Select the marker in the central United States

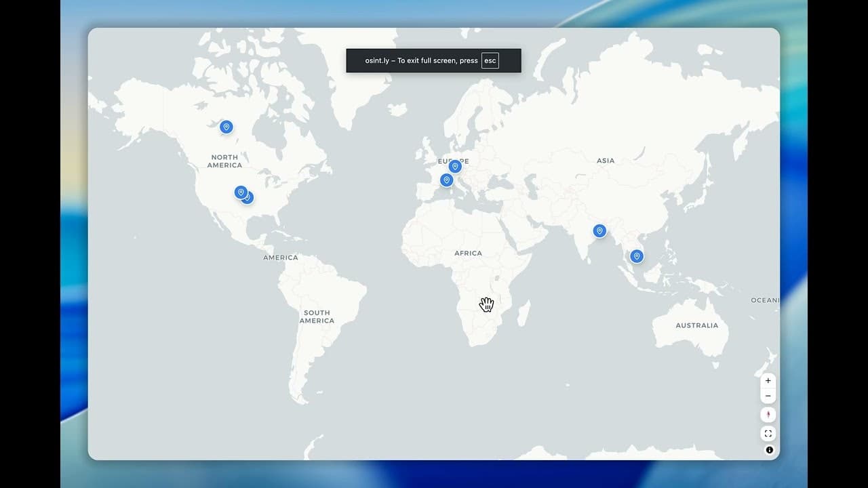[240, 192]
